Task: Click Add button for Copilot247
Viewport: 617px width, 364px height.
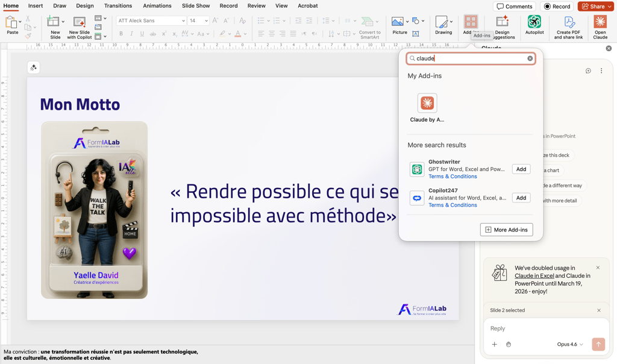Action: pos(521,198)
